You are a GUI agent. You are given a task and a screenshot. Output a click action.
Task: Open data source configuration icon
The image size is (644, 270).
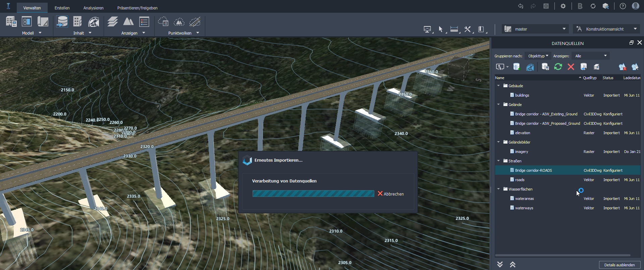[545, 67]
